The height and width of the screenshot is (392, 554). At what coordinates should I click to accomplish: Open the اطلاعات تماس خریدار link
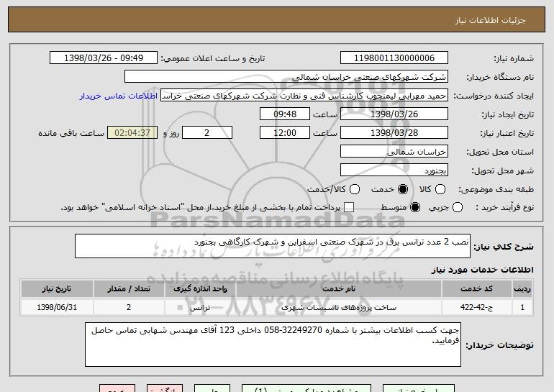[x=119, y=96]
